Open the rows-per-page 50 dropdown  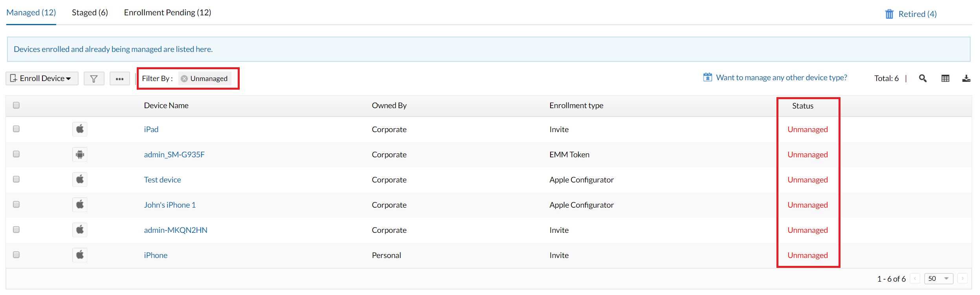click(x=938, y=278)
